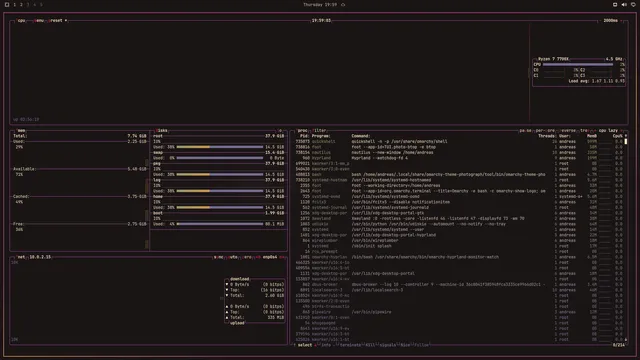Click the rightmost tray icon in top bar
640x360 pixels.
(633, 4)
